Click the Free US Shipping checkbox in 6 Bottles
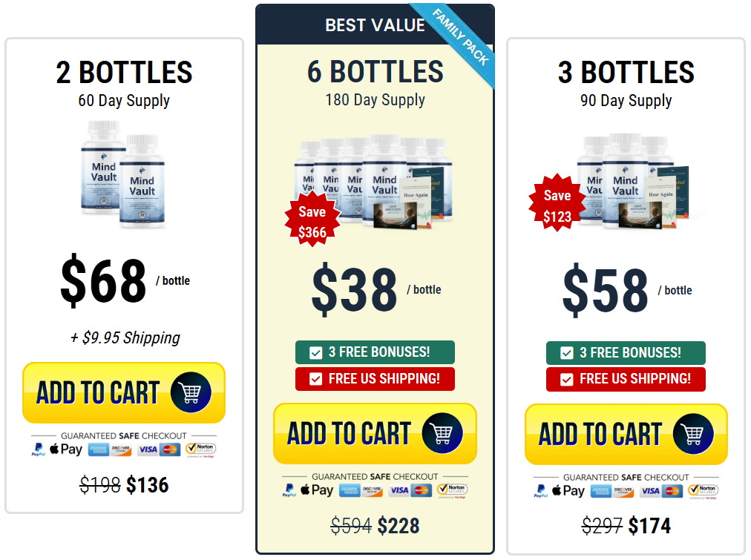Viewport: 751px width, 560px height. pyautogui.click(x=316, y=379)
